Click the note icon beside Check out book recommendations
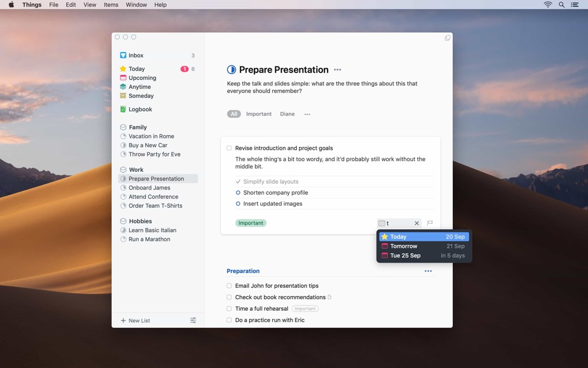588x368 pixels. click(x=330, y=297)
